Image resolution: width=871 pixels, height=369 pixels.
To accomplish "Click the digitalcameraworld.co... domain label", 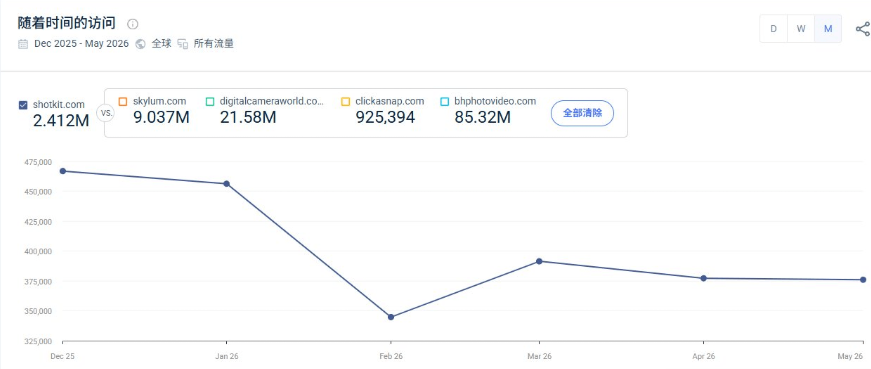I will point(272,101).
